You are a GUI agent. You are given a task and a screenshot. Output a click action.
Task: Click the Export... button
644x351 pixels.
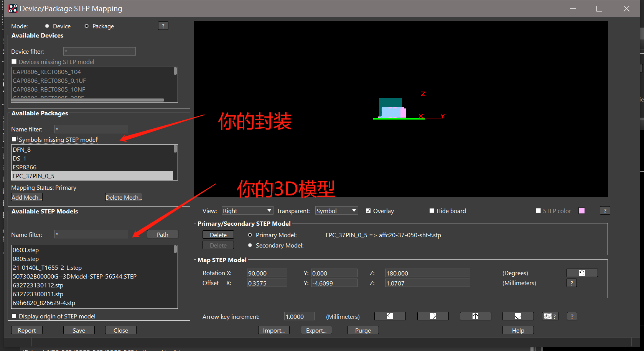coord(316,330)
